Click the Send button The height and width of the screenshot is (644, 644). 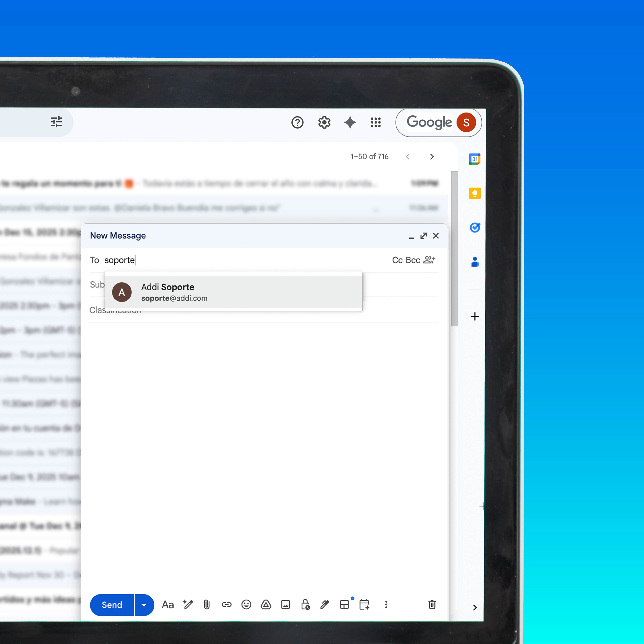pos(112,605)
